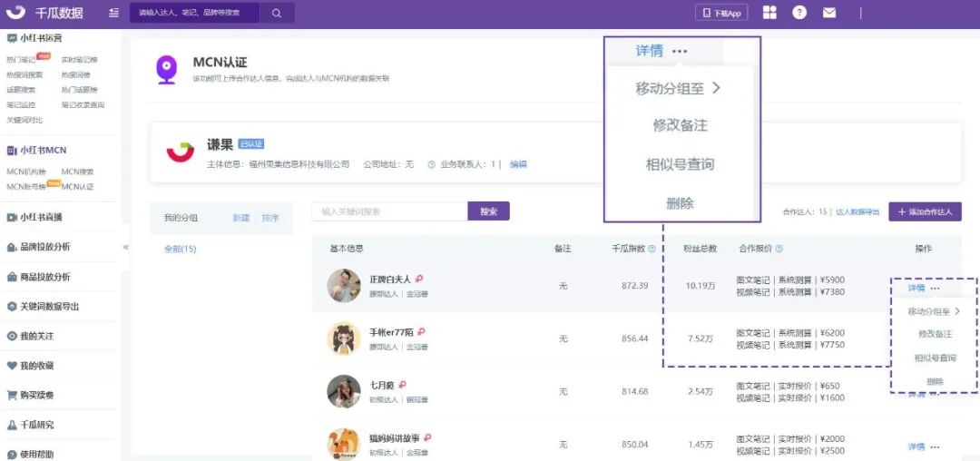Open messages via the envelope icon
This screenshot has height=461, width=980.
[829, 13]
